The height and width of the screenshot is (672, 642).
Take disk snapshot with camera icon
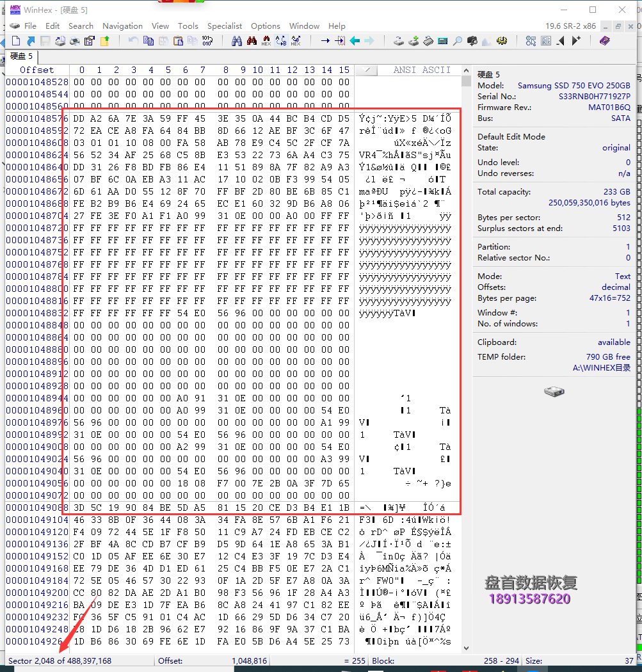click(472, 41)
